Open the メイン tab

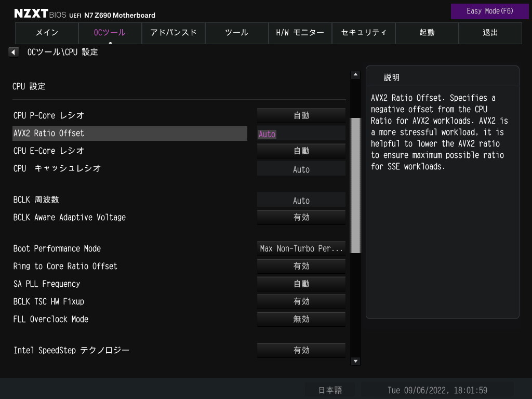click(x=47, y=33)
